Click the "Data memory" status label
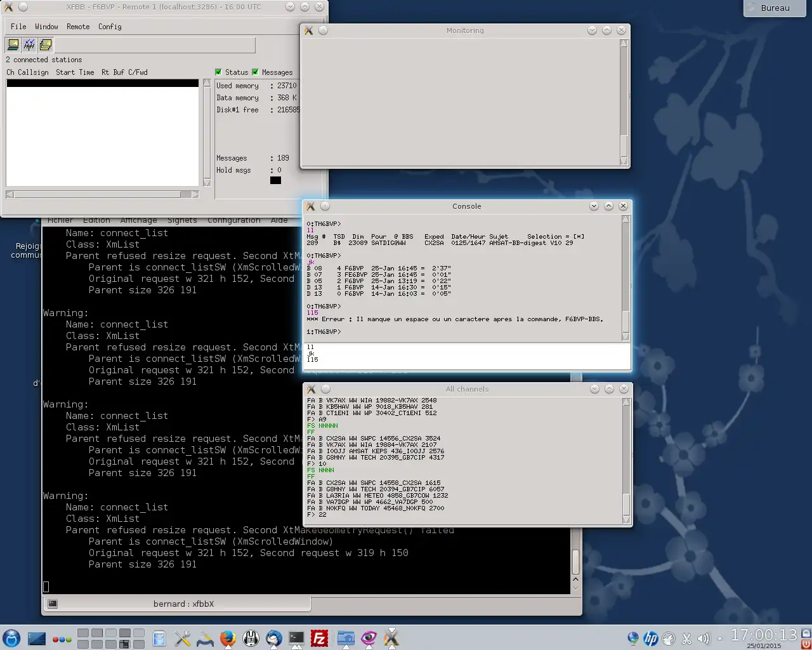Image resolution: width=812 pixels, height=650 pixels. 237,98
